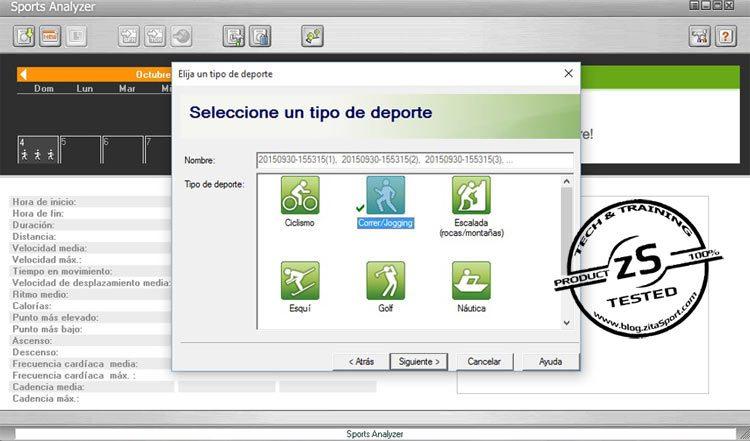Click the first exporting toolbar icon (greyed)

click(129, 36)
